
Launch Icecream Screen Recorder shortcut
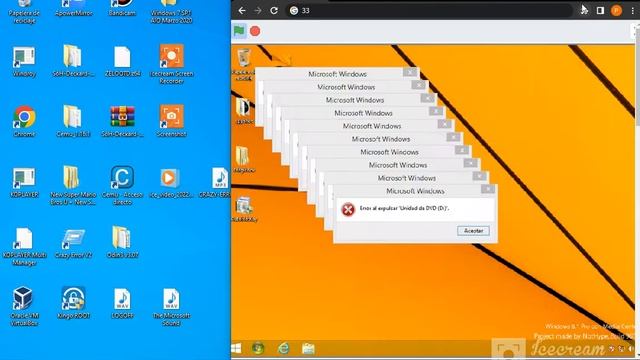coord(171,64)
